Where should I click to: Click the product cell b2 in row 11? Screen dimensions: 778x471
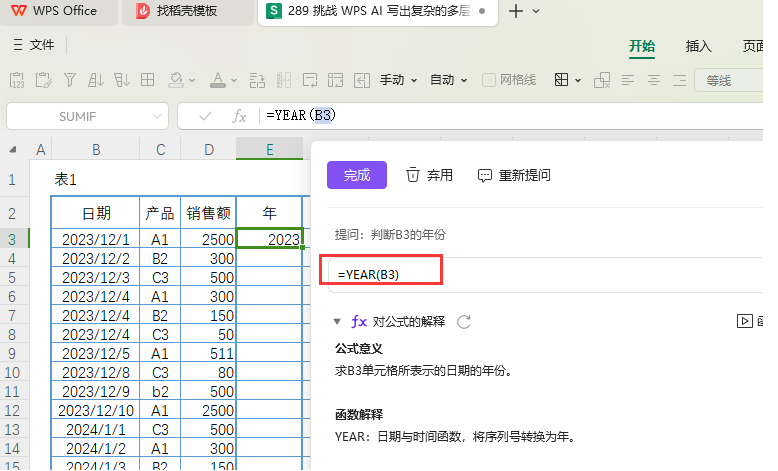[x=160, y=392]
